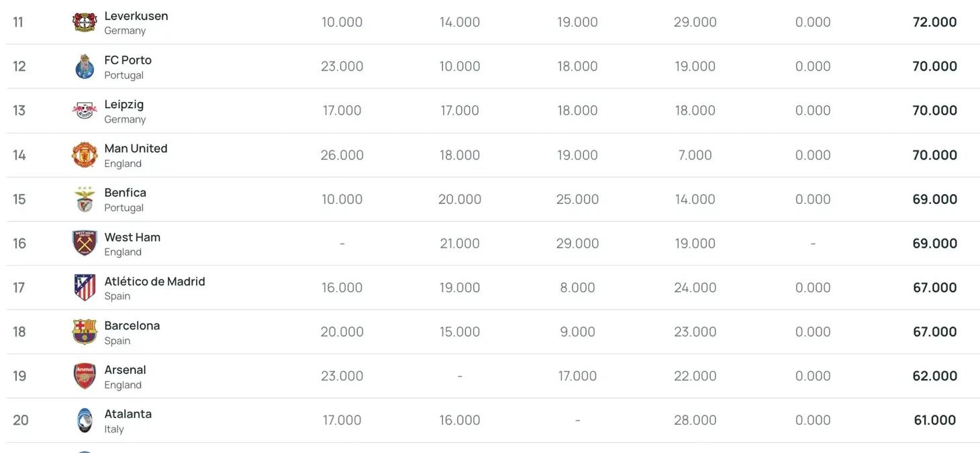
Task: Open the Atlético de Madrid team name
Action: [x=154, y=282]
